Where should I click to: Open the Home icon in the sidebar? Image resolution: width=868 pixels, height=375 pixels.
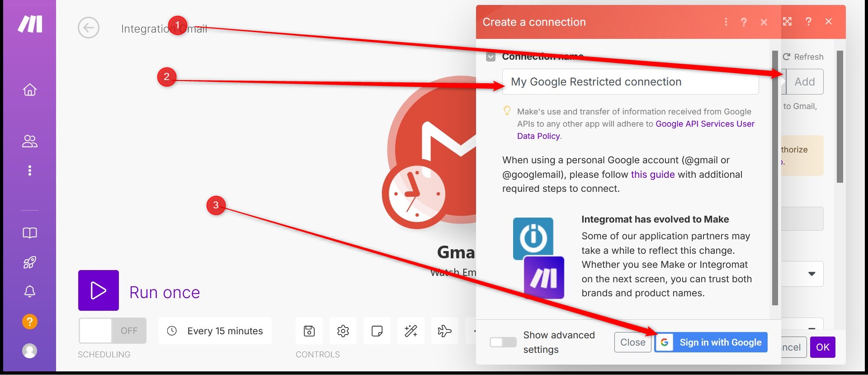(x=30, y=90)
